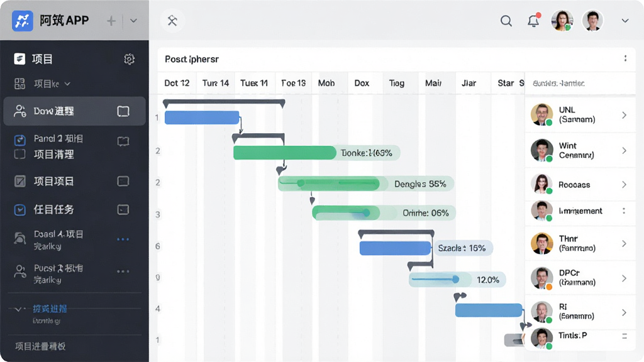
Task: Click the slider knob on the Dengles 86% bar
Action: tap(301, 183)
